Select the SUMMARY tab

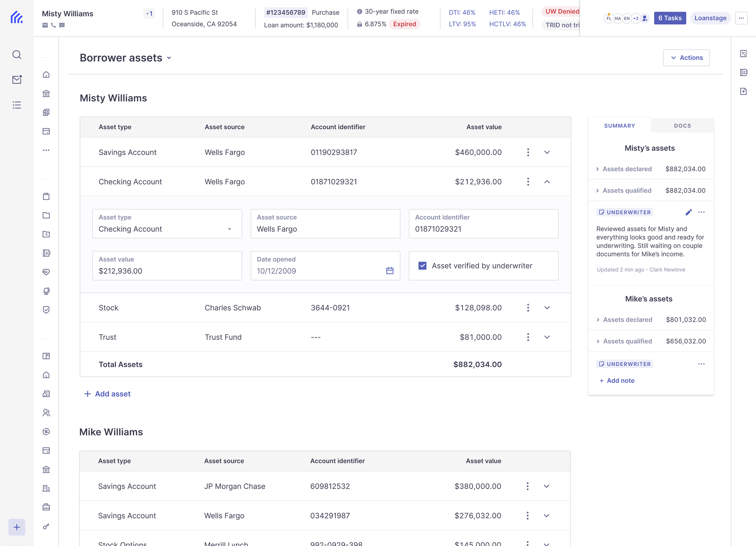(x=619, y=126)
